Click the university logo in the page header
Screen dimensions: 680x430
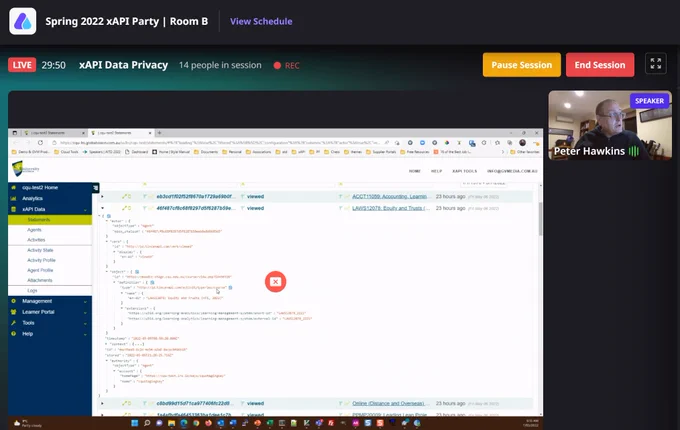[25, 168]
